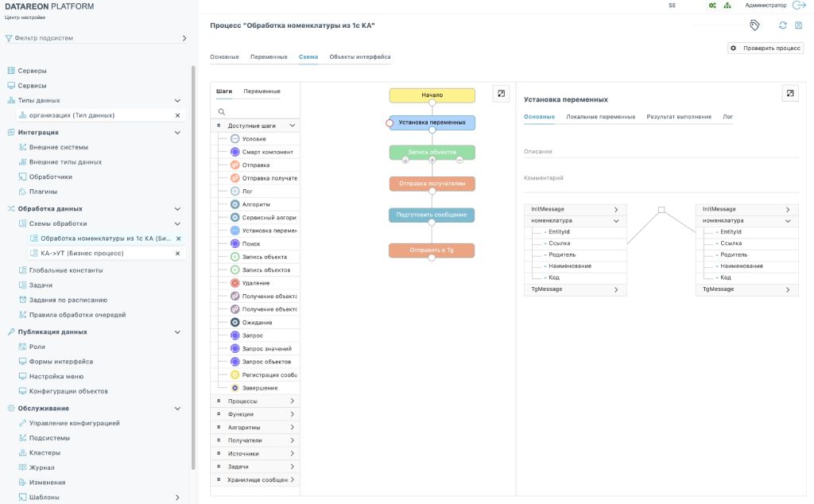The image size is (814, 504).
Task: Click the Условие step icon in list
Action: [x=235, y=139]
